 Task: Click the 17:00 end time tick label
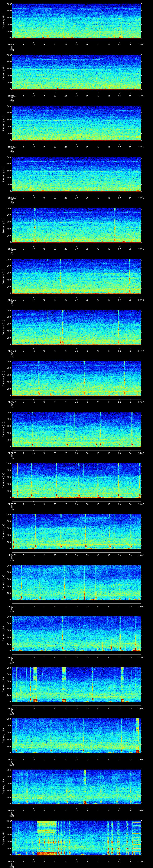(x=141, y=147)
